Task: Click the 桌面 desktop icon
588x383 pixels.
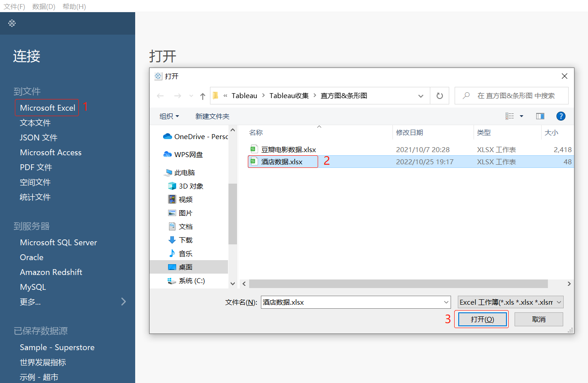Action: coord(172,267)
